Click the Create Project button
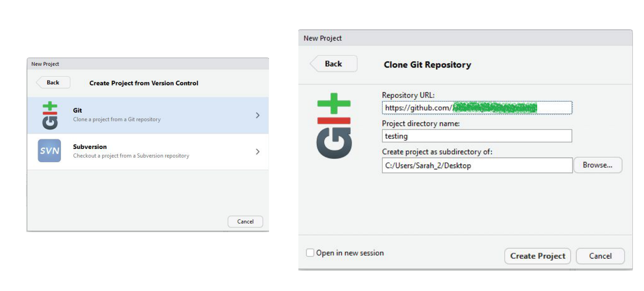The width and height of the screenshot is (644, 291). click(538, 256)
